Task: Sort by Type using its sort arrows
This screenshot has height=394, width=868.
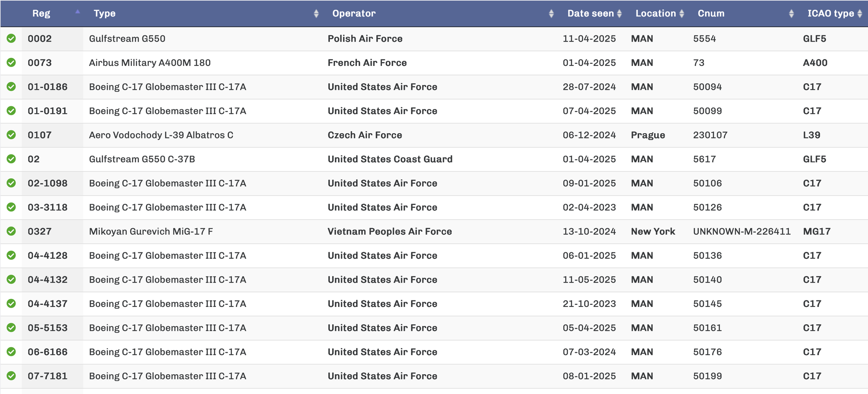Action: (x=316, y=14)
